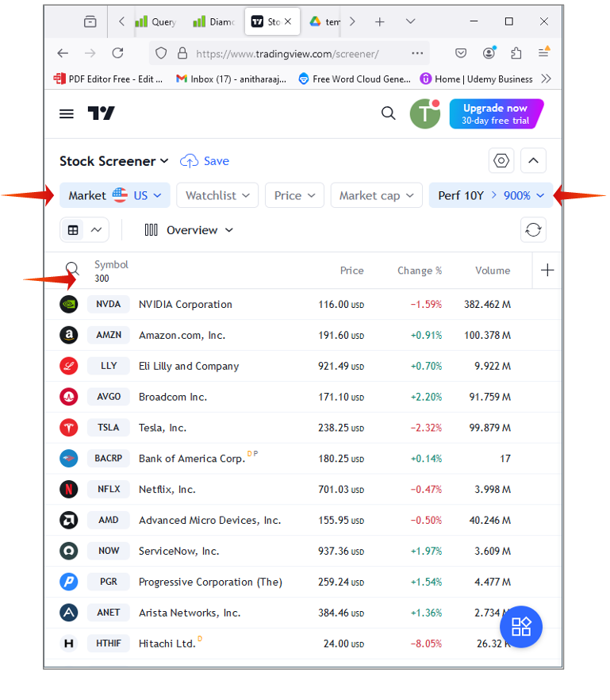Search symbols with the table magnifier icon
This screenshot has width=610, height=700.
(x=72, y=268)
